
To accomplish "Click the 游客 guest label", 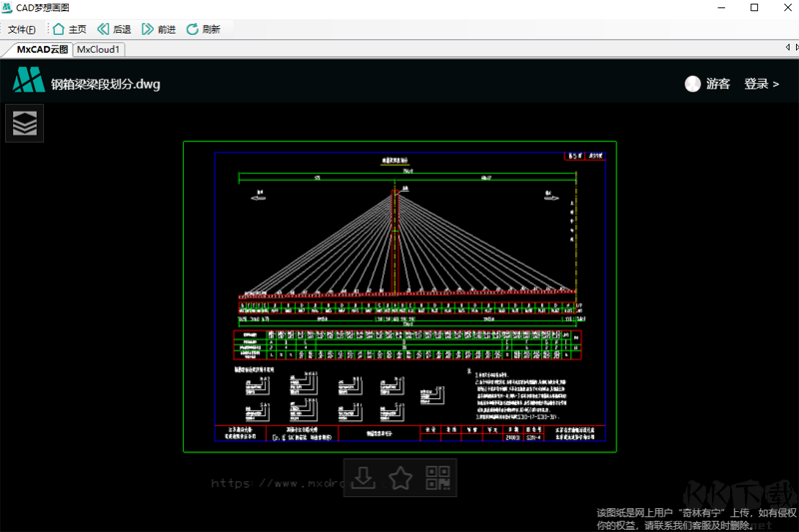I will (718, 84).
